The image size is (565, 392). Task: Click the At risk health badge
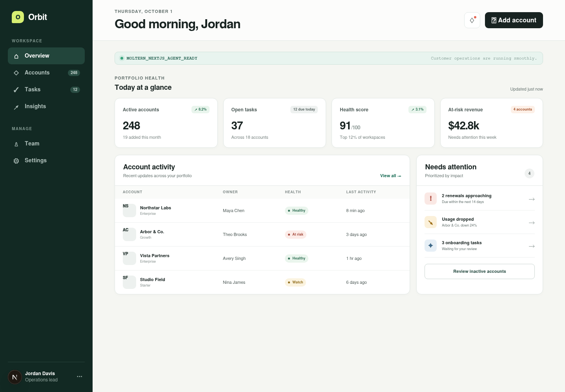pos(295,234)
